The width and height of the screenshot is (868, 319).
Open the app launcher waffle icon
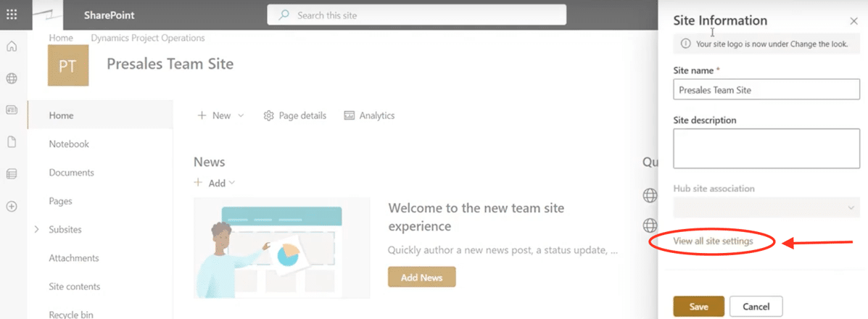point(12,14)
